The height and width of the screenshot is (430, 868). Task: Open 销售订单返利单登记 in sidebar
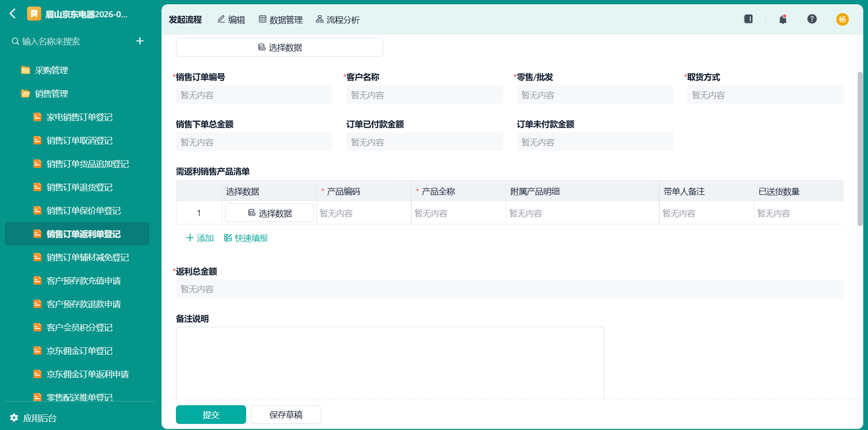click(x=77, y=234)
